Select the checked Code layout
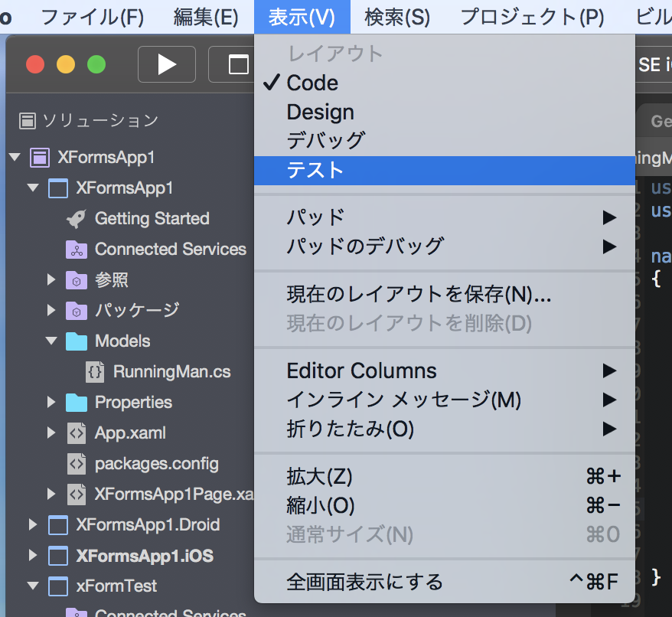This screenshot has height=617, width=672. pyautogui.click(x=445, y=83)
